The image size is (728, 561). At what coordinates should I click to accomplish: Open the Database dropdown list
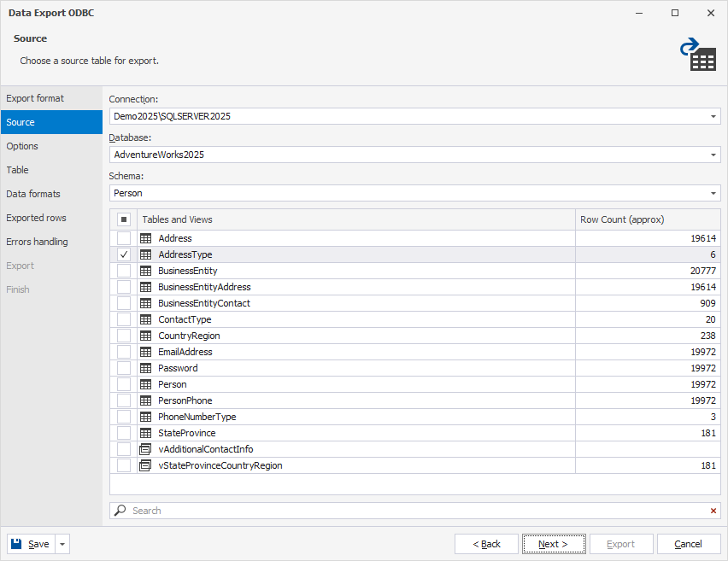tap(713, 155)
